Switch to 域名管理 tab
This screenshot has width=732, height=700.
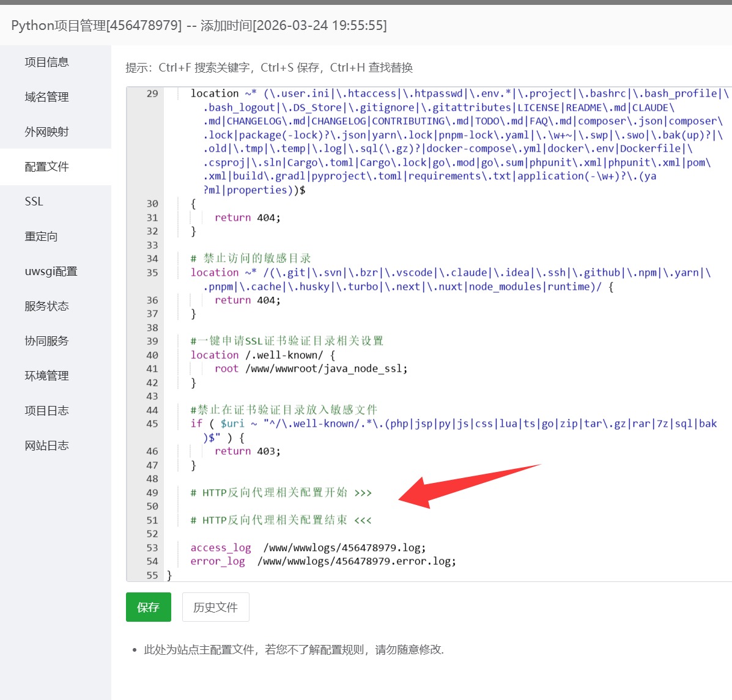(x=46, y=97)
